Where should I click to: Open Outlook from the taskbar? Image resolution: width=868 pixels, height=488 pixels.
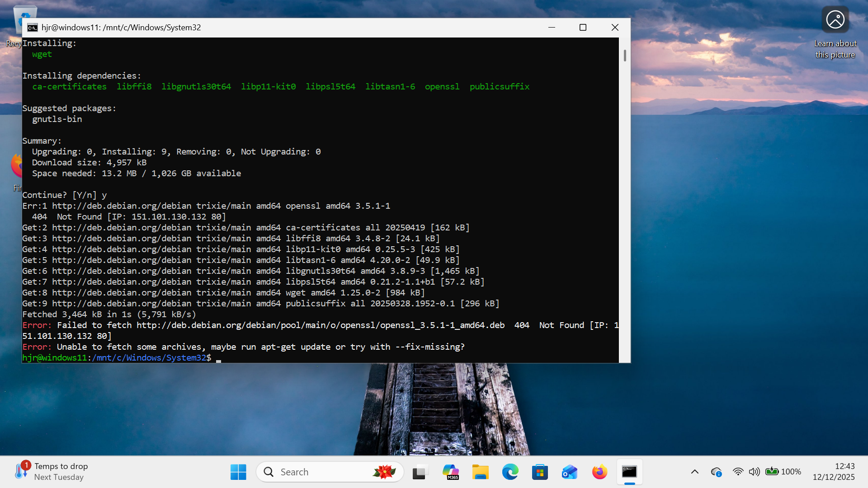570,472
